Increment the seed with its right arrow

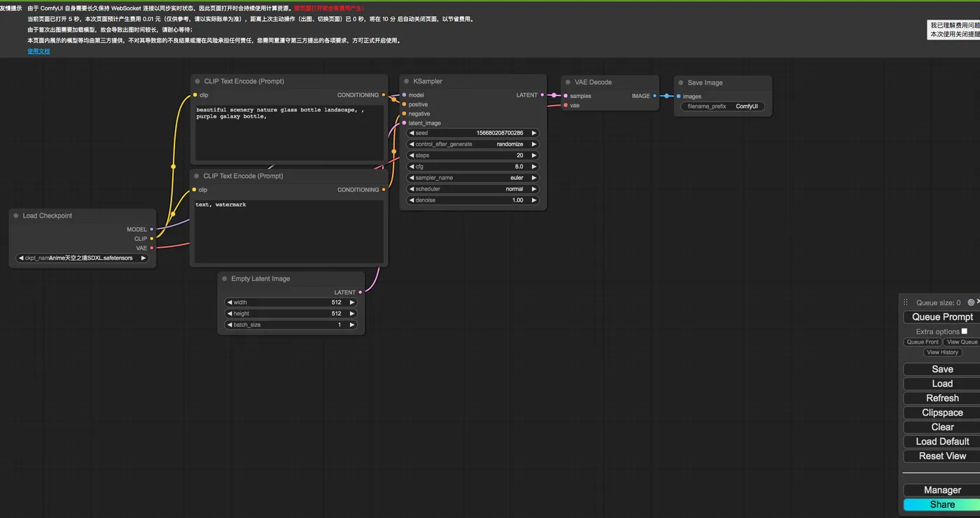(x=534, y=133)
